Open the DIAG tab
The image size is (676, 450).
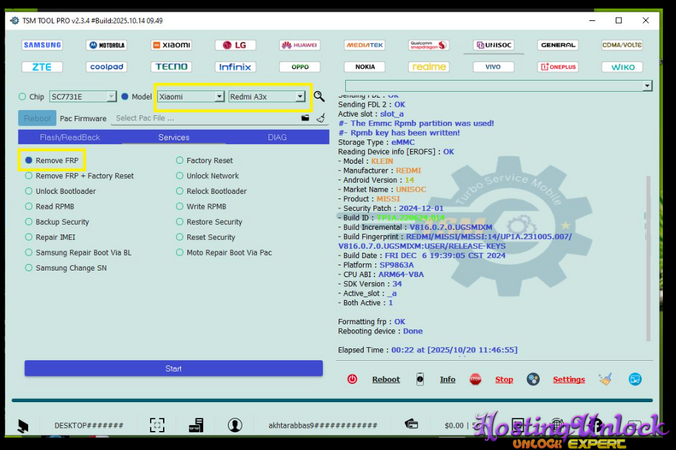(x=276, y=137)
